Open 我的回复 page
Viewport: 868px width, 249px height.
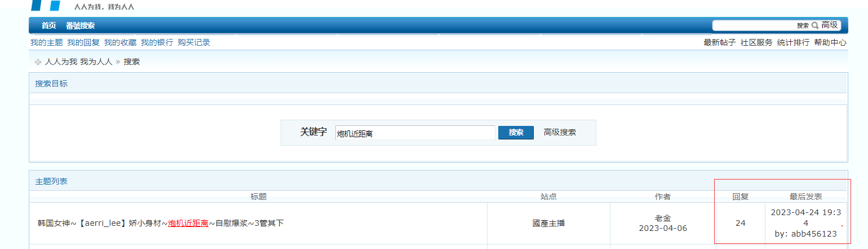tap(83, 42)
